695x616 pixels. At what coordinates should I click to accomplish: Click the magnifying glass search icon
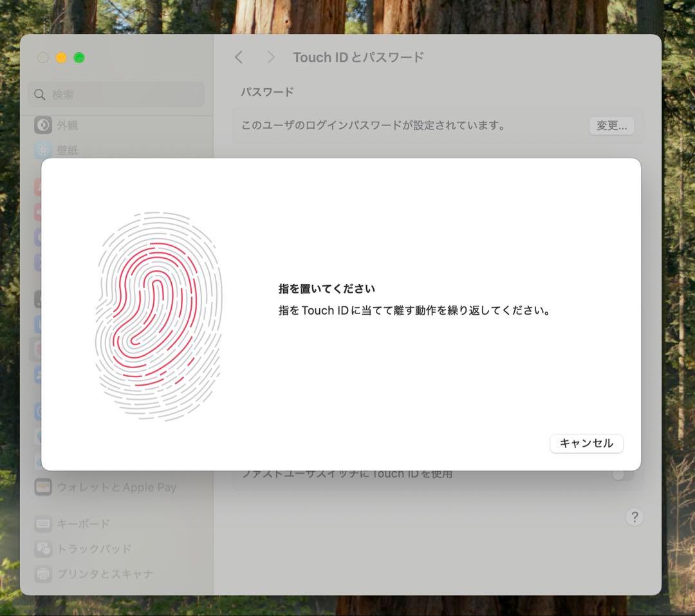(x=40, y=95)
